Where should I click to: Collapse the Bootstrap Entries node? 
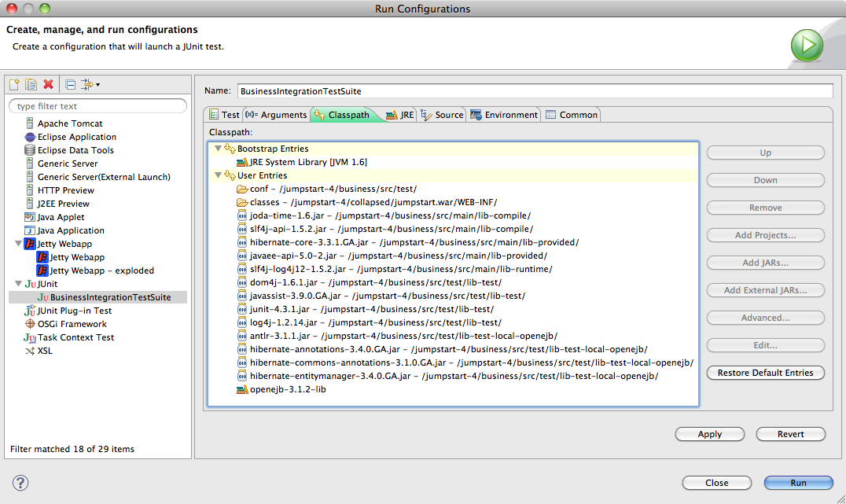pos(218,149)
